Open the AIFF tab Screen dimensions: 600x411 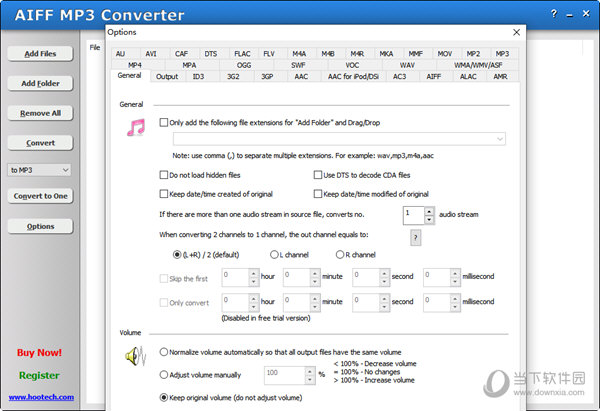(x=434, y=77)
